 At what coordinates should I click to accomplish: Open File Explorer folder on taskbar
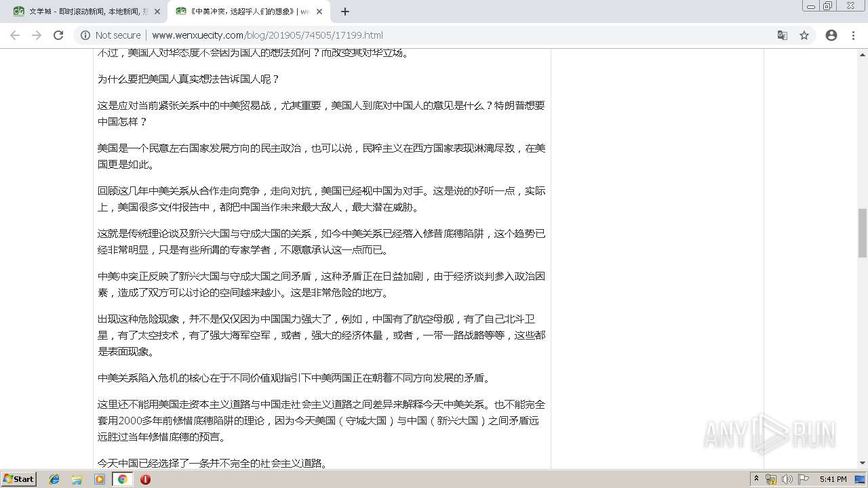pos(77,479)
